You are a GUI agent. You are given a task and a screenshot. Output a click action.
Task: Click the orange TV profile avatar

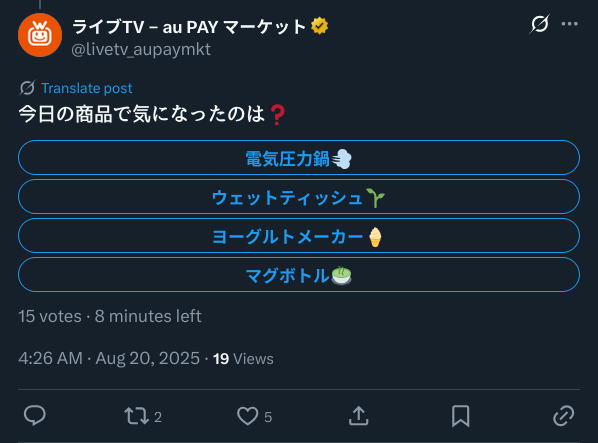(40, 35)
